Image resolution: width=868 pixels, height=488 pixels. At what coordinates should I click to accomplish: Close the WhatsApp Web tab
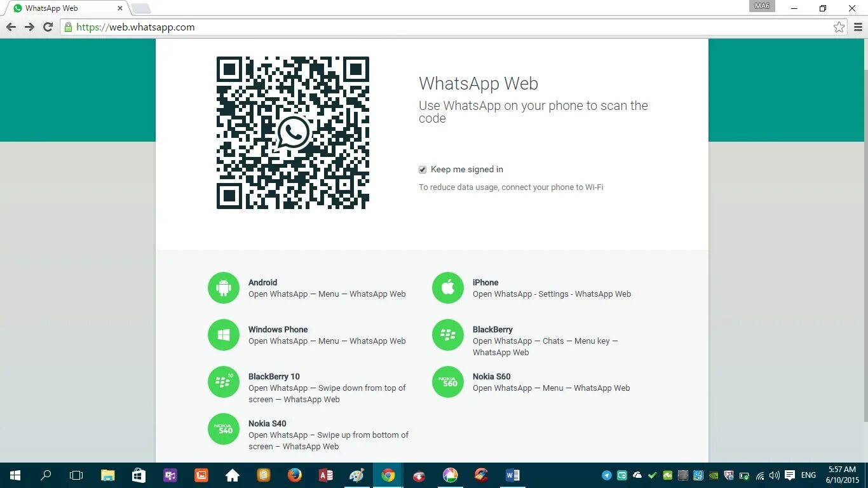[x=120, y=9]
